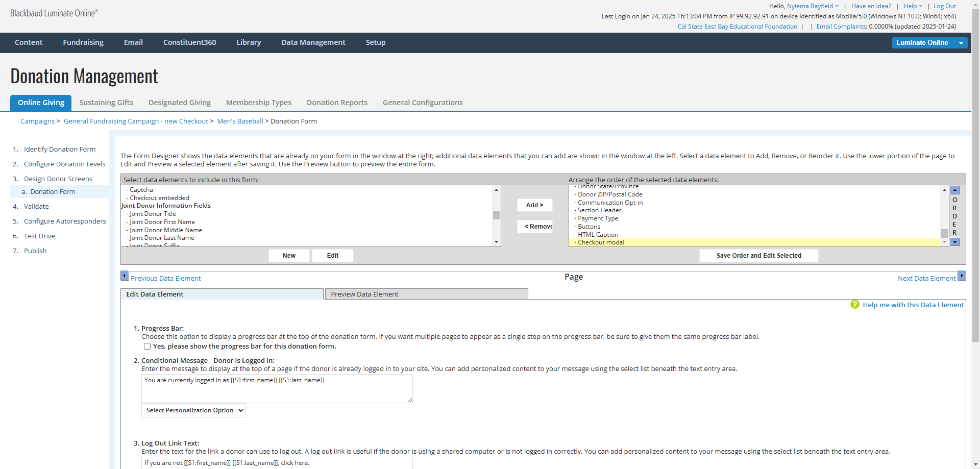This screenshot has width=980, height=469.
Task: Click the right list scroll-up arrow
Action: [x=944, y=190]
